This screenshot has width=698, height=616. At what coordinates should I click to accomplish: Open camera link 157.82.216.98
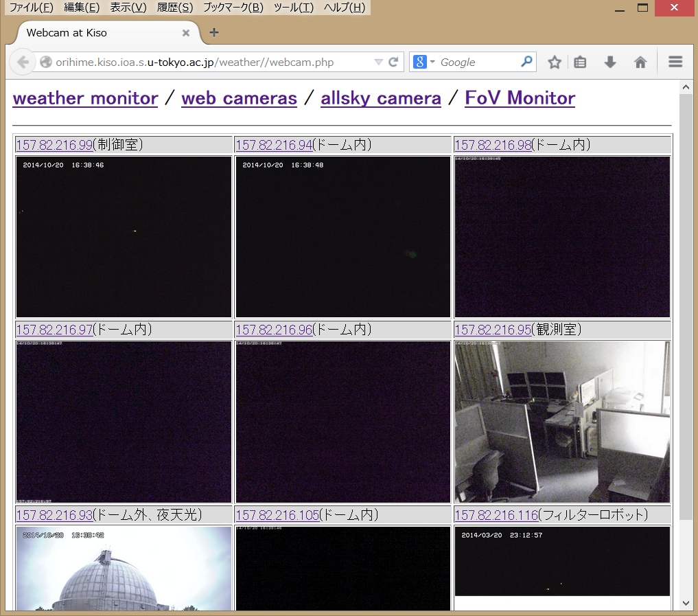[493, 145]
